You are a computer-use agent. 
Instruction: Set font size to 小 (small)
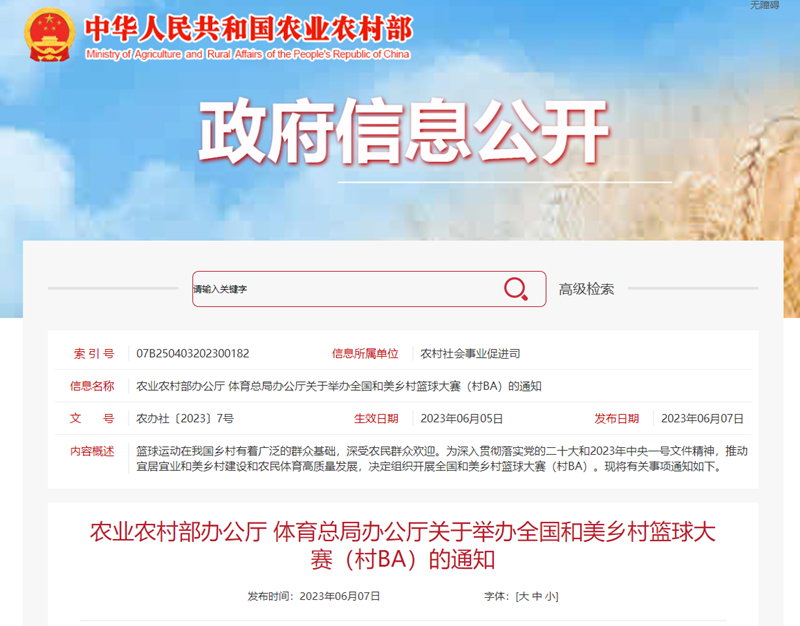tap(551, 596)
